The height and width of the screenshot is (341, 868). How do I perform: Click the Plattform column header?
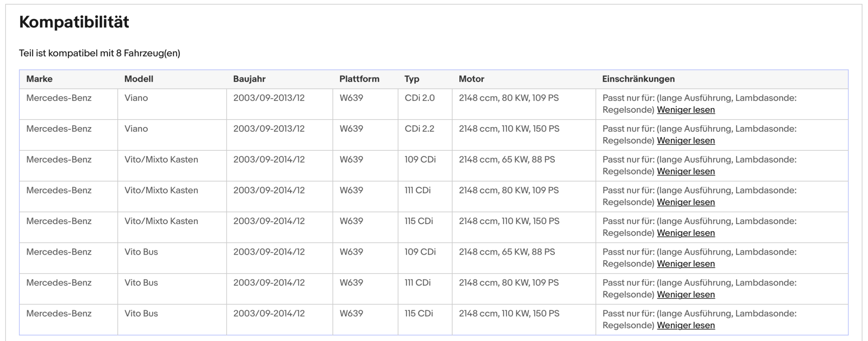tap(359, 79)
